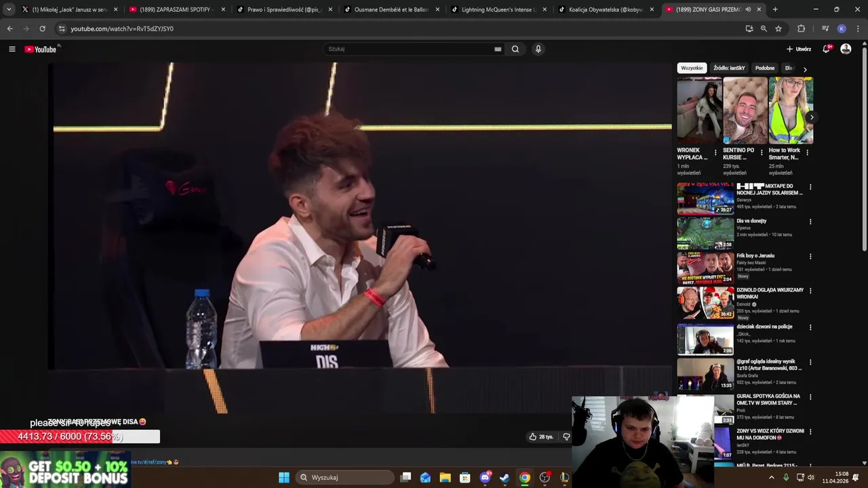868x488 pixels.
Task: Open WRONEK WYPŁACA short thumbnail
Action: point(699,110)
